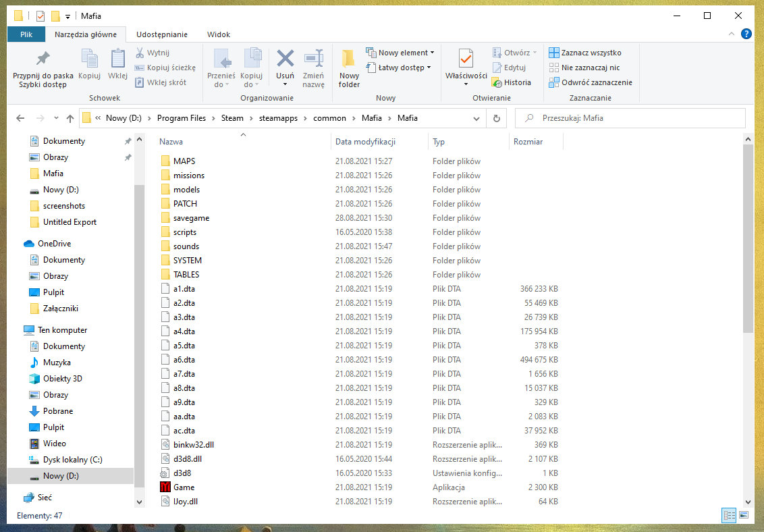
Task: Select Pobrane in the navigation pane
Action: point(57,411)
